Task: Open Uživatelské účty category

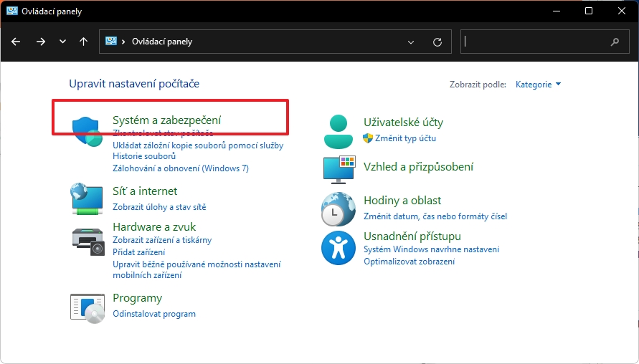Action: [x=403, y=122]
